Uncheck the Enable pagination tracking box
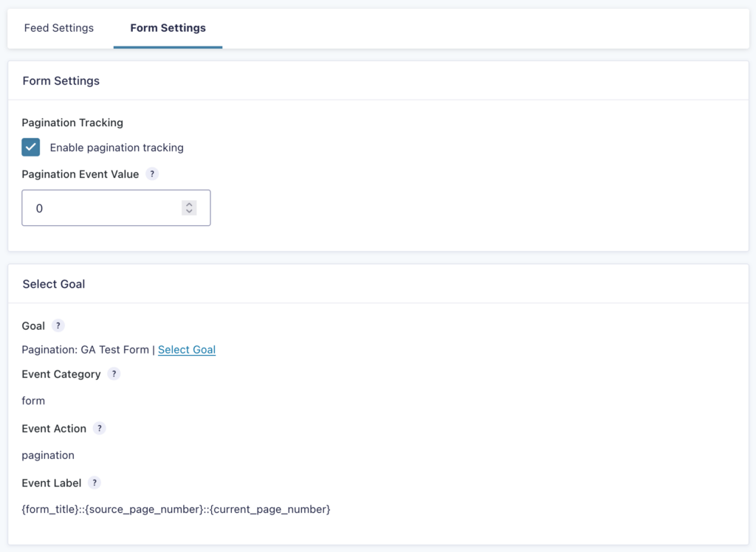The height and width of the screenshot is (552, 756). [30, 147]
